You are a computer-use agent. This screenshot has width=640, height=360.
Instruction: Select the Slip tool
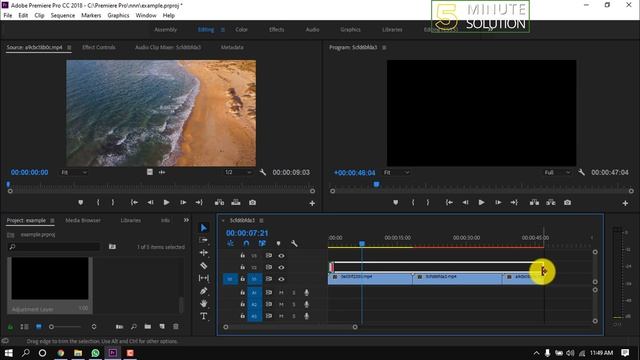tap(204, 278)
